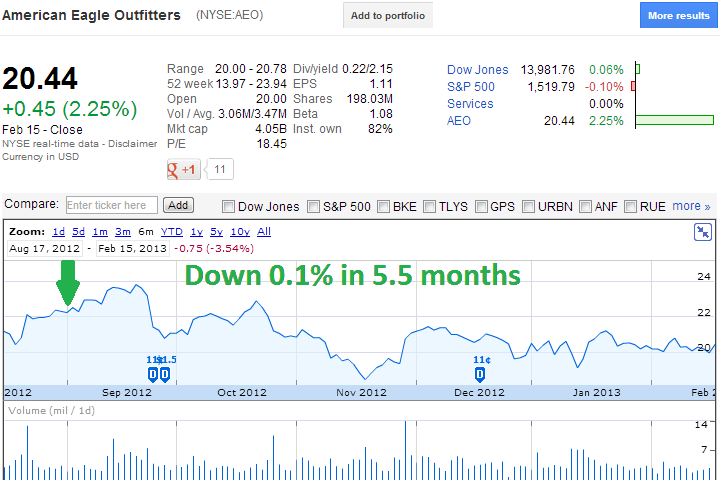
Task: Open the first dividend marker in September
Action: coord(153,374)
